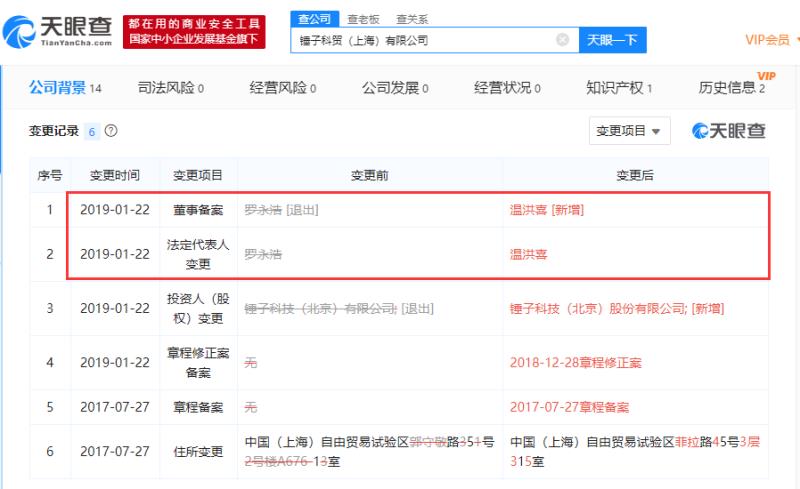This screenshot has width=800, height=489.
Task: Select the 经营风险 tab
Action: tap(283, 88)
